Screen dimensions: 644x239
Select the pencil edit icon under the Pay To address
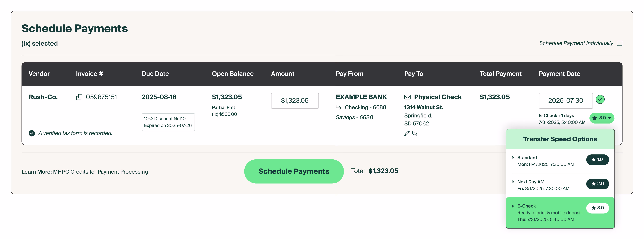[x=406, y=133]
